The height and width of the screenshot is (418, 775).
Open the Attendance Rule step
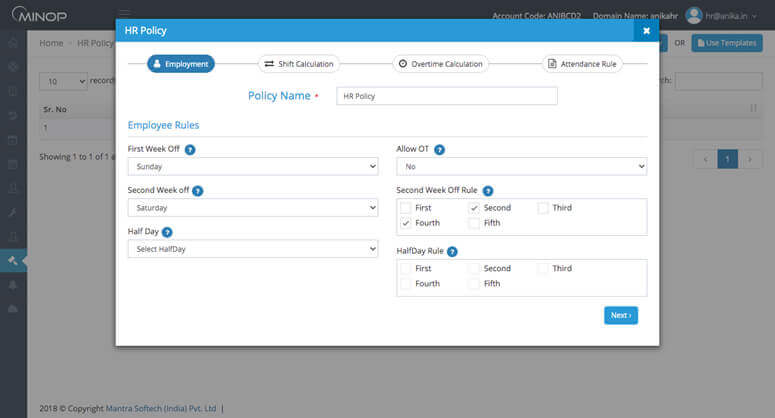pyautogui.click(x=583, y=64)
